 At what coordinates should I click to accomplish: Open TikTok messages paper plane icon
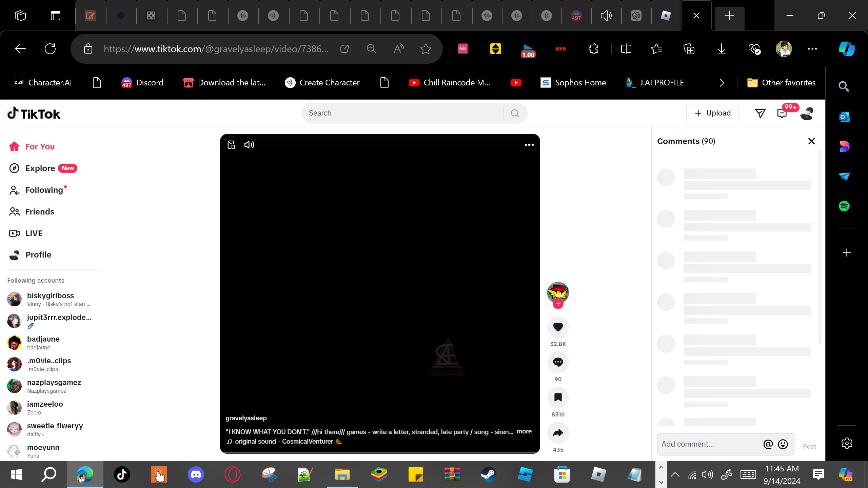click(x=760, y=113)
